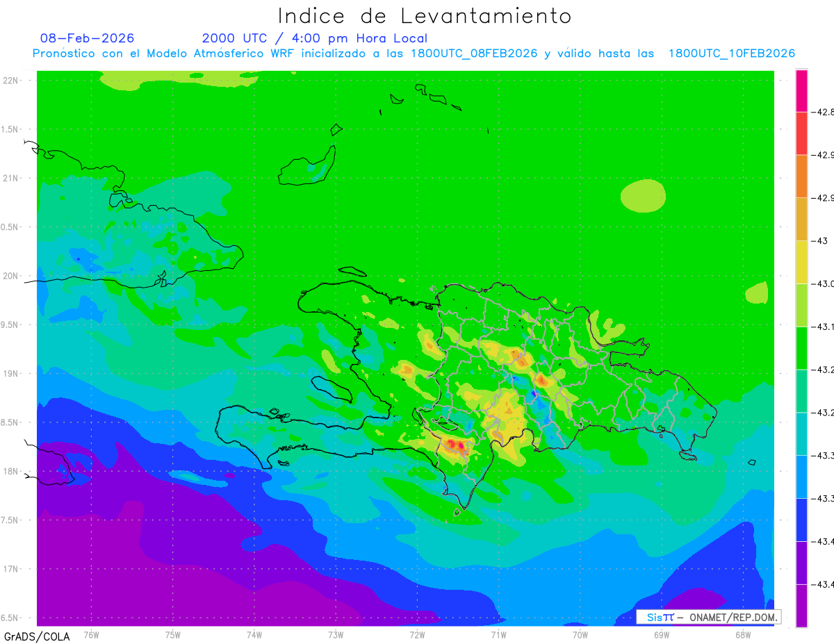
Task: Click the turquoise cyan legend swatch
Action: tap(801, 434)
